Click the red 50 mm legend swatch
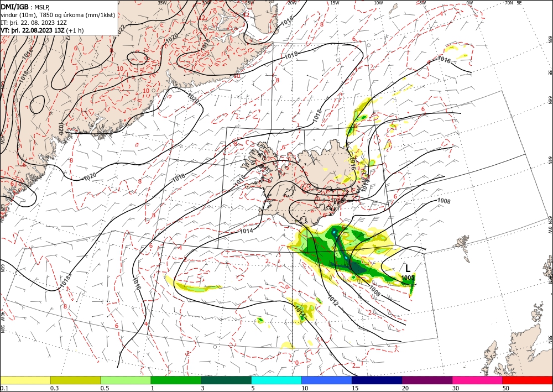Screen dimensions: 553x392 click(x=528, y=380)
